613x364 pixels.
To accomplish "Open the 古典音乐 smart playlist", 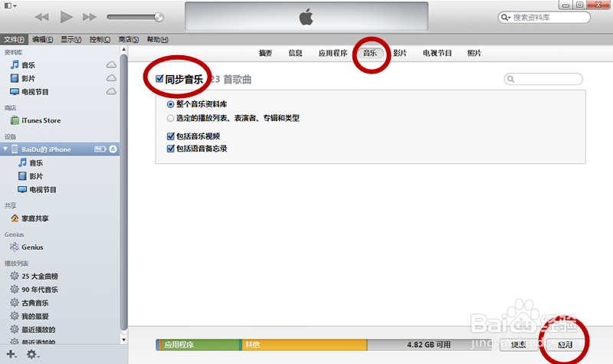I will click(29, 303).
